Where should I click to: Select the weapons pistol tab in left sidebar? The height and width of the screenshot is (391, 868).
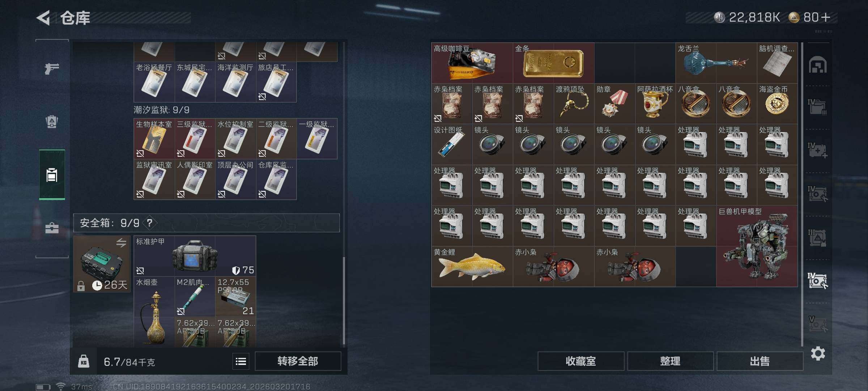pyautogui.click(x=52, y=68)
